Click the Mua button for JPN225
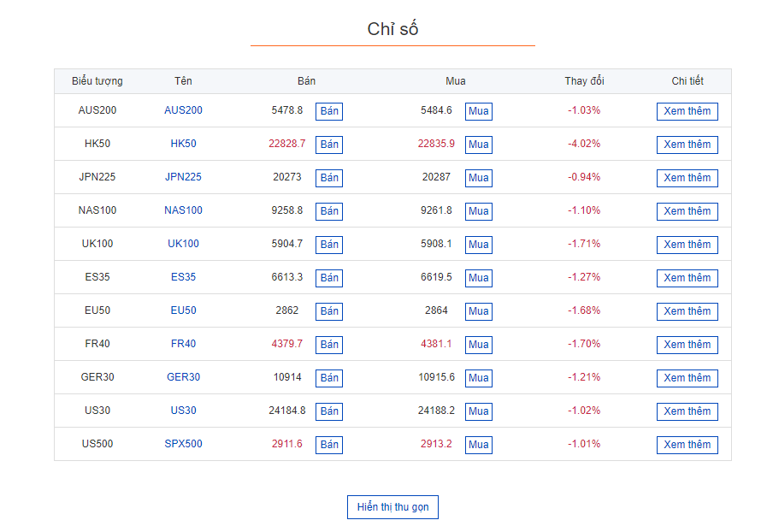This screenshot has width=773, height=532. point(479,178)
